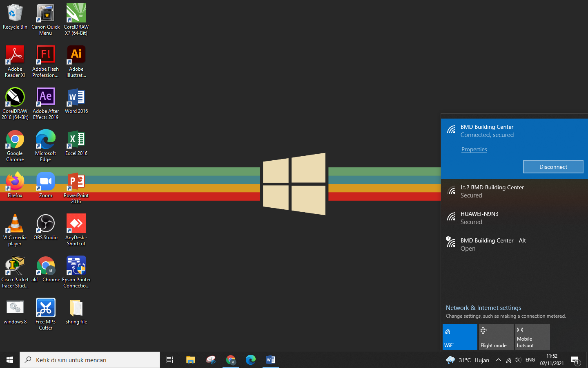Select Excel 2016 desktop shortcut
This screenshot has height=368, width=588.
tap(76, 143)
